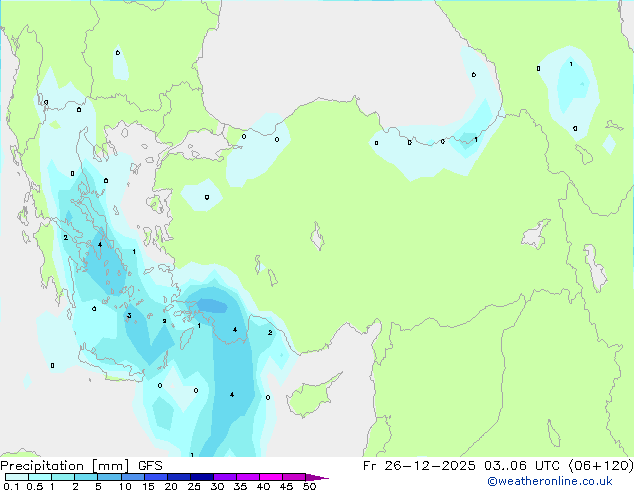
Task: Click the "Precipitation [mm] GFS" title text
Action: pyautogui.click(x=81, y=466)
